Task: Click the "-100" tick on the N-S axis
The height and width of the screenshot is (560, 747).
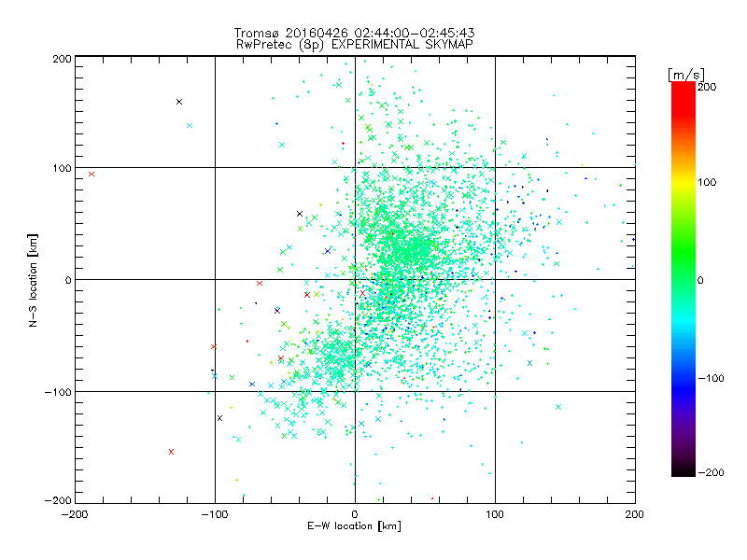Action: pos(58,392)
